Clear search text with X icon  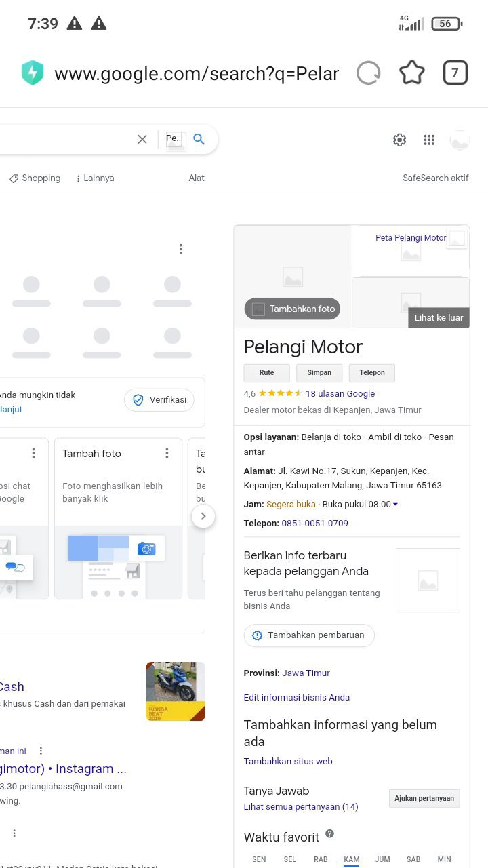pyautogui.click(x=142, y=139)
